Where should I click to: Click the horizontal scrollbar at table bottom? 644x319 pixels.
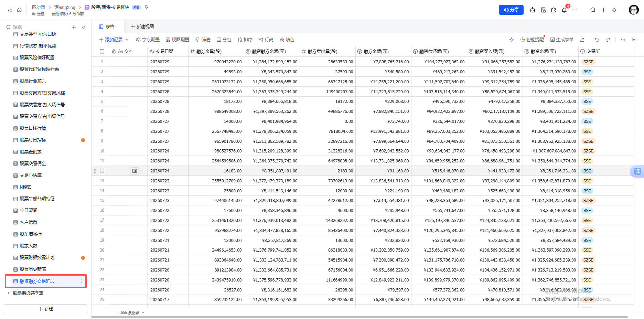pos(359,317)
